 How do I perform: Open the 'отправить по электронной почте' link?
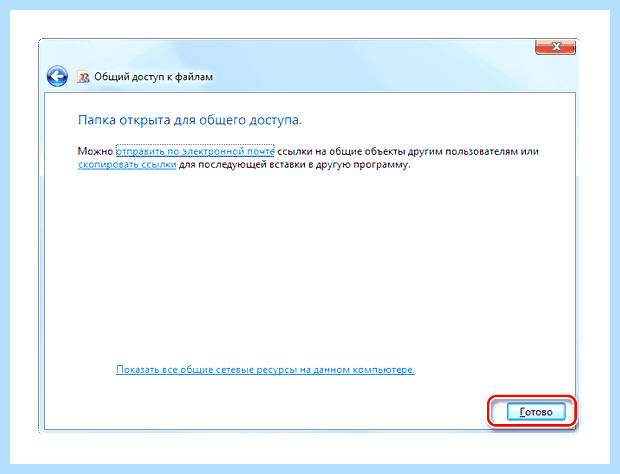click(195, 151)
